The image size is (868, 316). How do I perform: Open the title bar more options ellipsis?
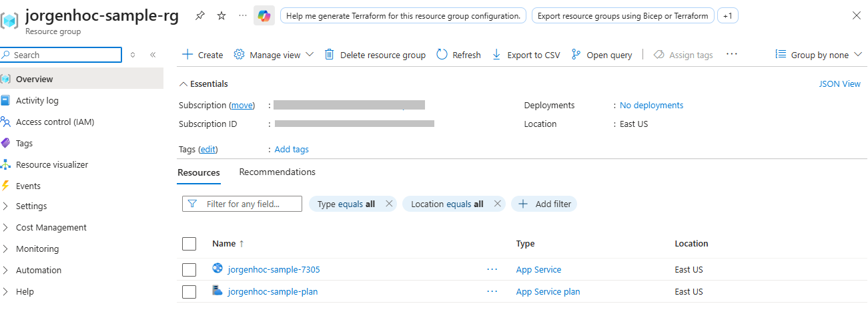click(x=242, y=15)
